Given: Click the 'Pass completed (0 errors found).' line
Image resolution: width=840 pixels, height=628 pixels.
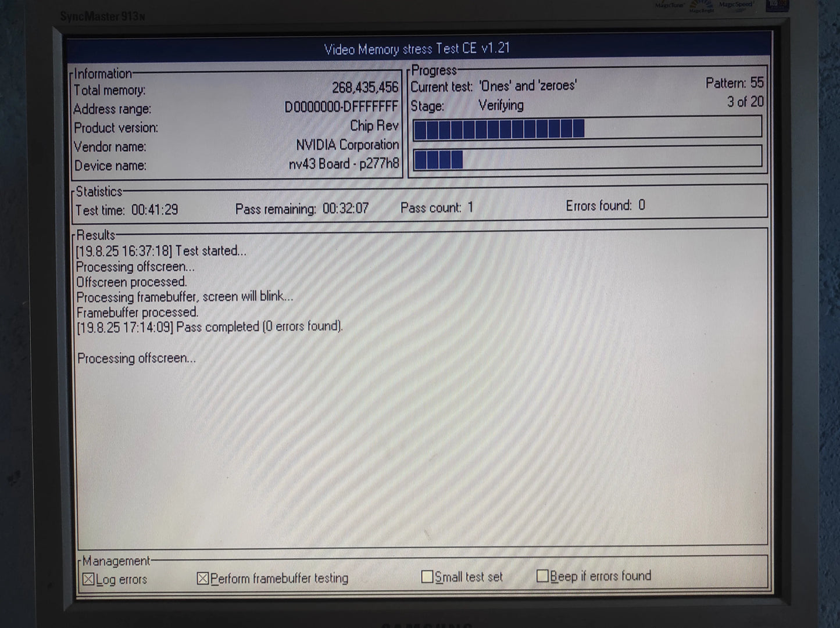Looking at the screenshot, I should [x=210, y=327].
